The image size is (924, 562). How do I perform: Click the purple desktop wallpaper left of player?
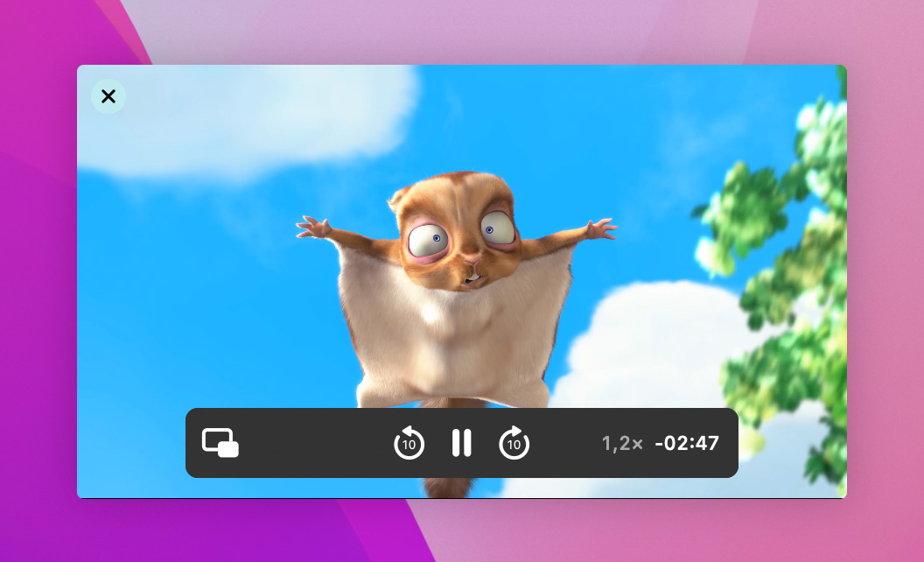click(x=39, y=306)
